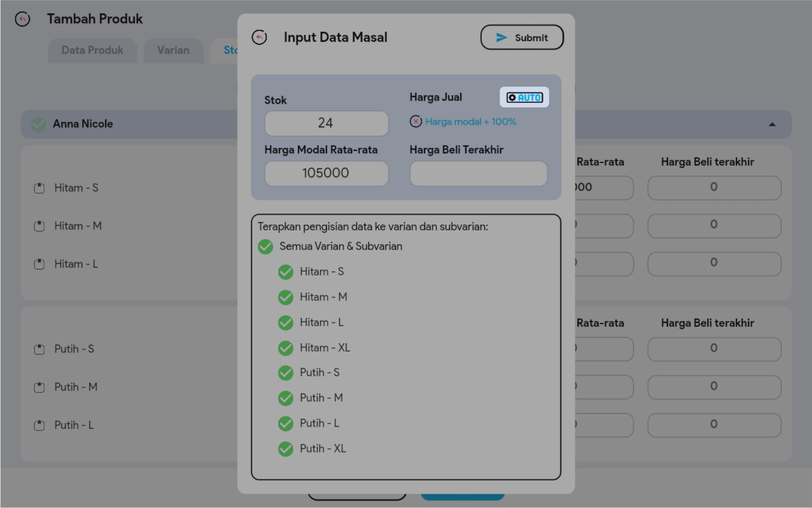Focus the Harga Beli Terakhir field
This screenshot has width=812, height=508.
point(478,173)
